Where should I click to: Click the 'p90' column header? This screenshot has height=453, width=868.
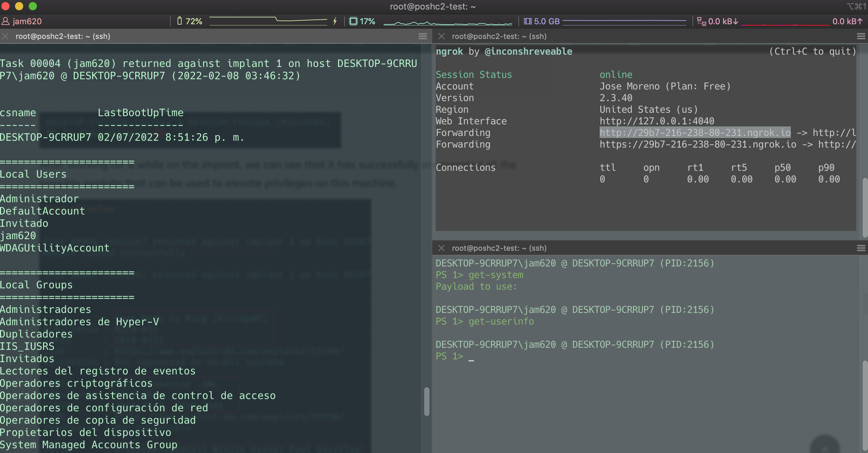coord(826,167)
